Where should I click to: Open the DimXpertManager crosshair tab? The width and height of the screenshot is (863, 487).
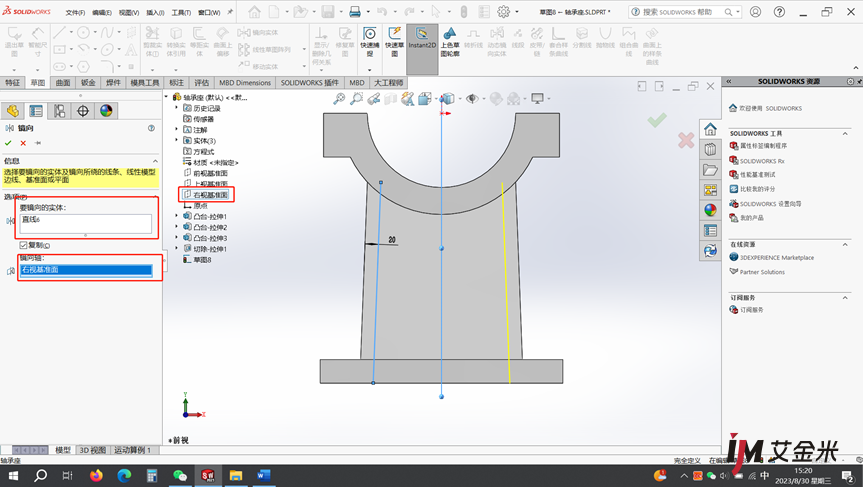pos(83,111)
